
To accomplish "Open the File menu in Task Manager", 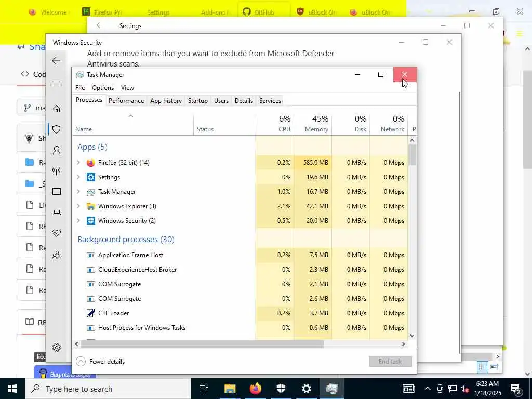I will (x=80, y=88).
